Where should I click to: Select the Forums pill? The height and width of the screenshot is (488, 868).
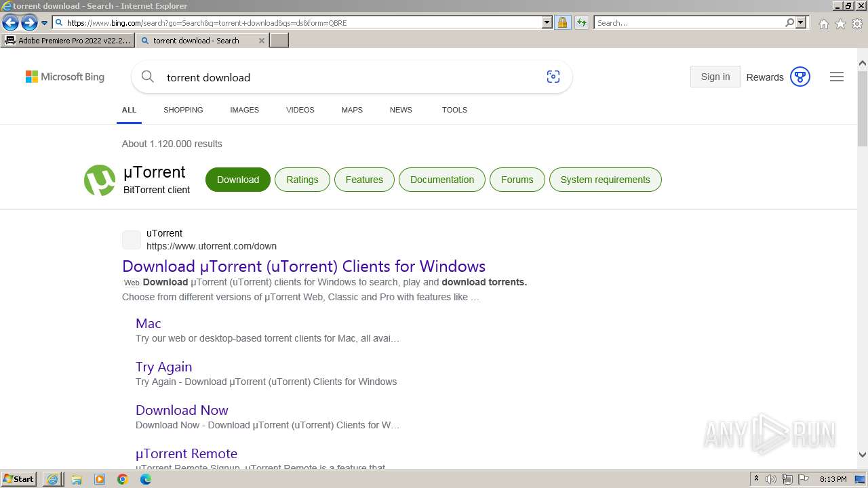(517, 180)
